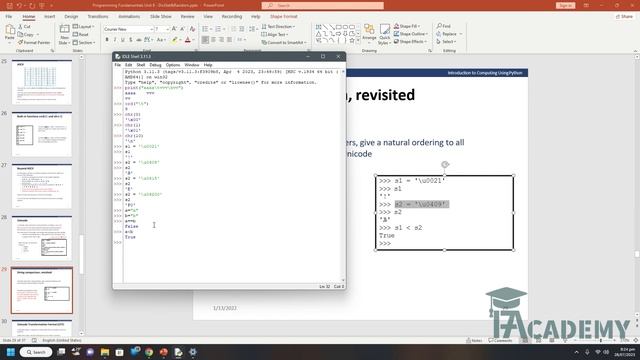
Task: Click Shape Outline in Drawing group
Action: point(410,34)
